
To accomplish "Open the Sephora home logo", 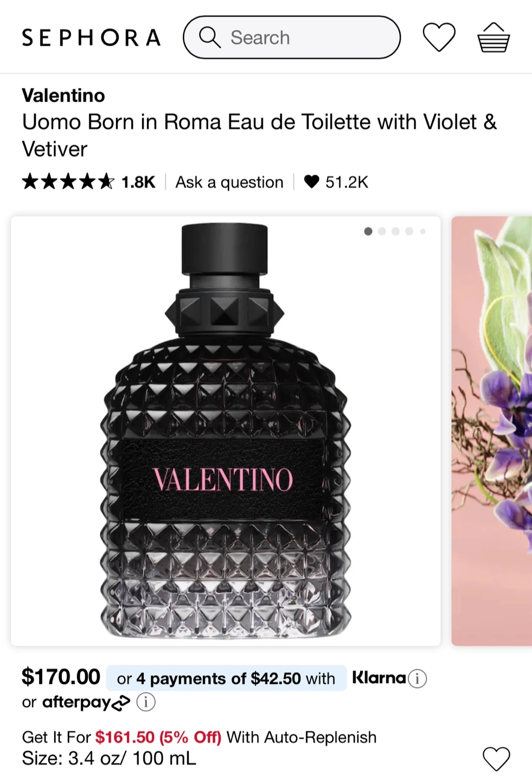I will point(91,37).
